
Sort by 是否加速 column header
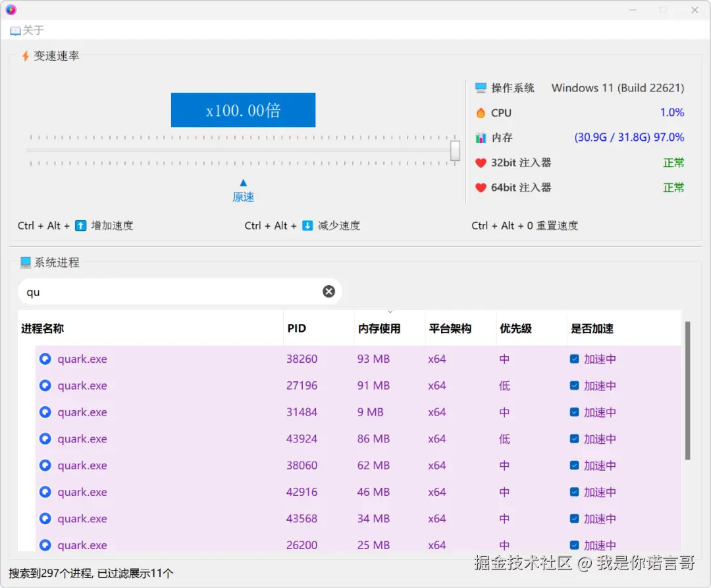tap(624, 328)
